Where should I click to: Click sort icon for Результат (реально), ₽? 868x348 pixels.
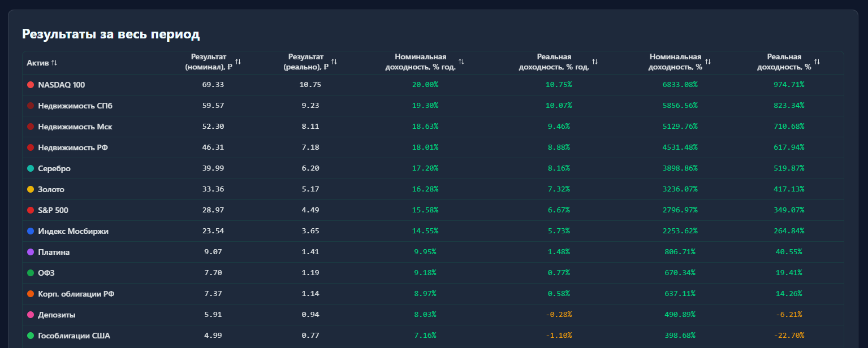(334, 62)
